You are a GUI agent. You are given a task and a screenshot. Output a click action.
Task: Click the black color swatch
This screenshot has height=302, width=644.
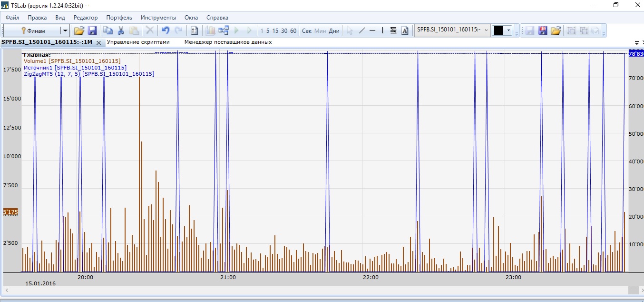(x=498, y=30)
